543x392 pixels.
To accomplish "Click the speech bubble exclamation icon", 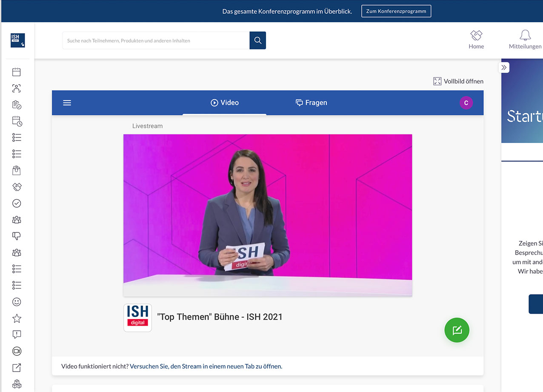I will [x=17, y=335].
